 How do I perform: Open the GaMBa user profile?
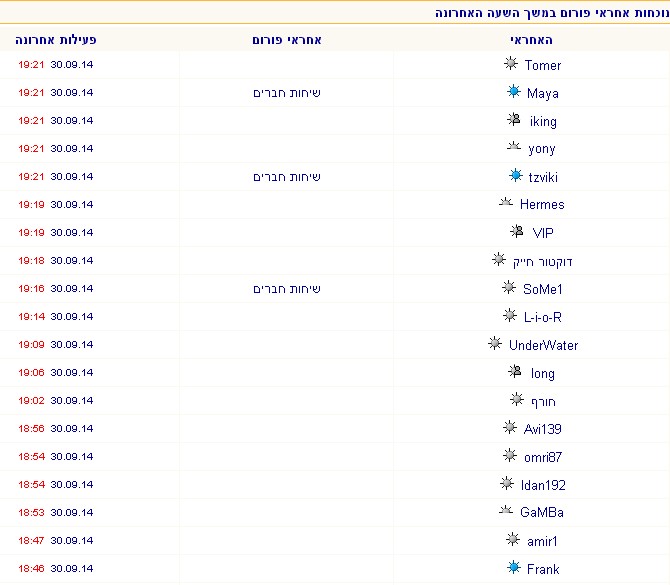[542, 513]
